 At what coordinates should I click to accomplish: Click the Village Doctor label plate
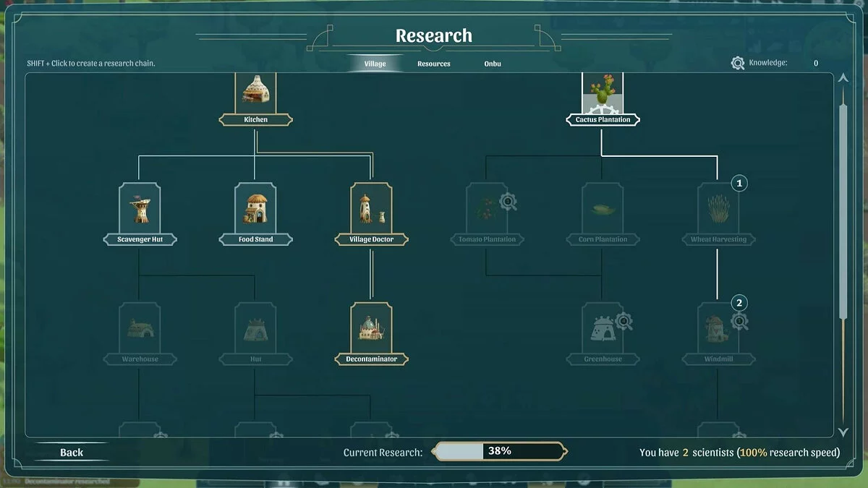point(372,239)
